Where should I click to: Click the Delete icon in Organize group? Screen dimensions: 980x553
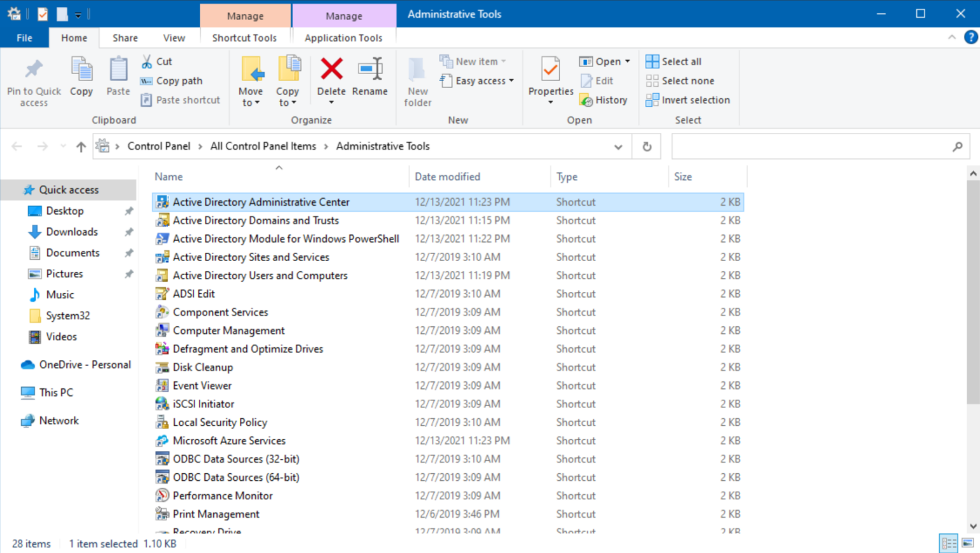(331, 75)
